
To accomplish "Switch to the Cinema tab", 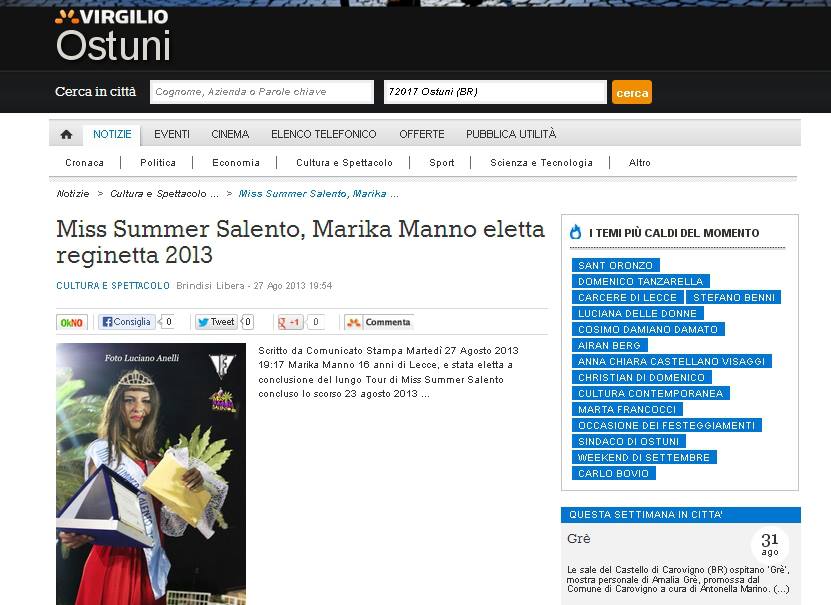I will point(230,134).
